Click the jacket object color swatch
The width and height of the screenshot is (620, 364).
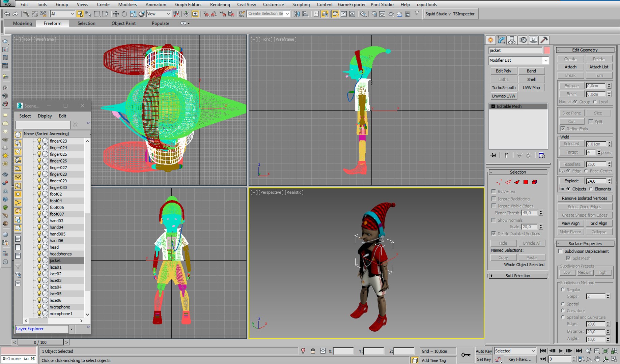[546, 50]
